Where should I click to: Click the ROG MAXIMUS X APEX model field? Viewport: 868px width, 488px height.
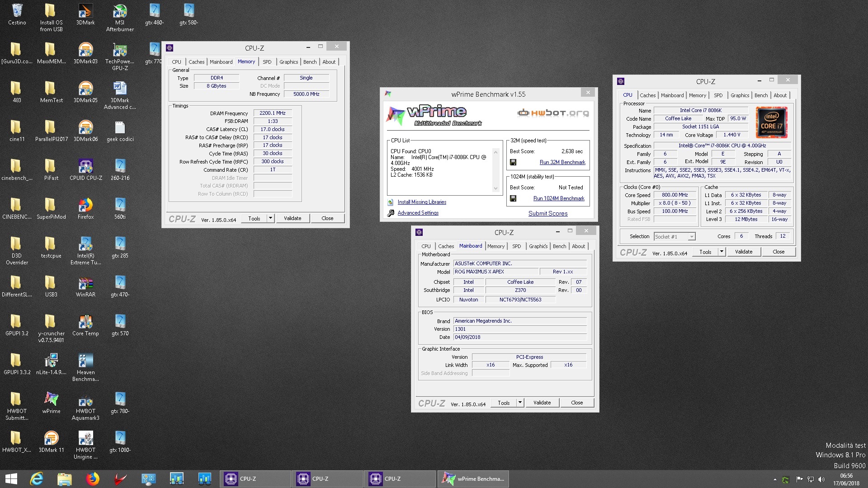(496, 272)
